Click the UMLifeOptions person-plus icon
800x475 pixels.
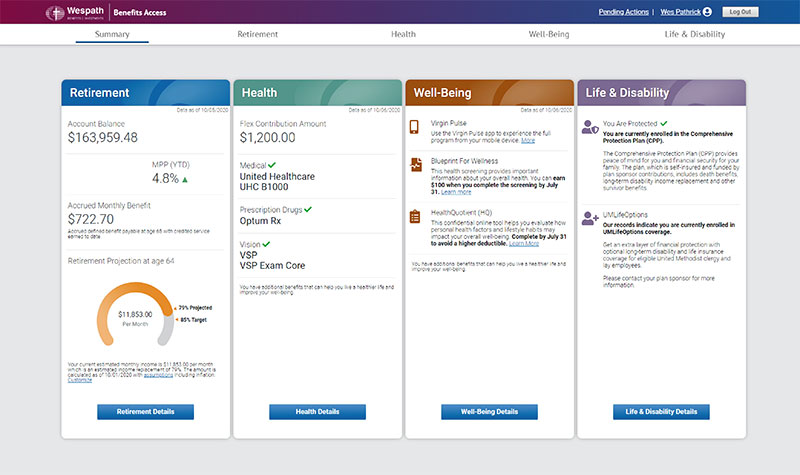point(590,218)
